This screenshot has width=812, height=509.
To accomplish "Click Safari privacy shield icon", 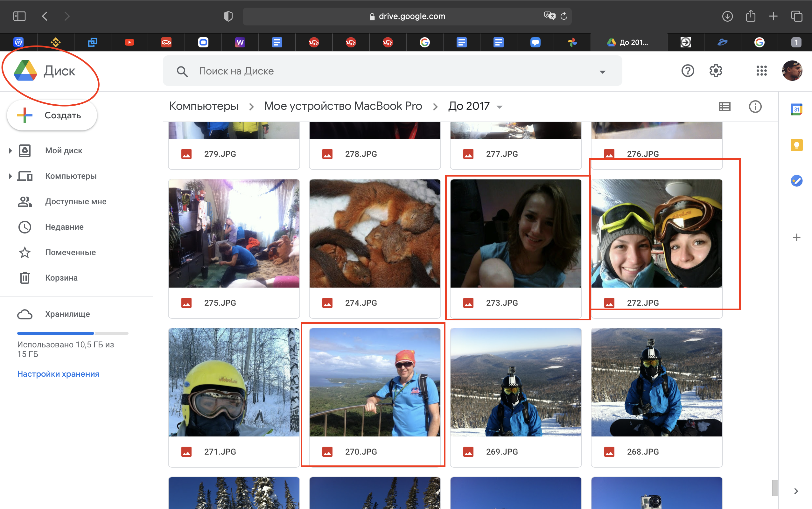I will (228, 16).
